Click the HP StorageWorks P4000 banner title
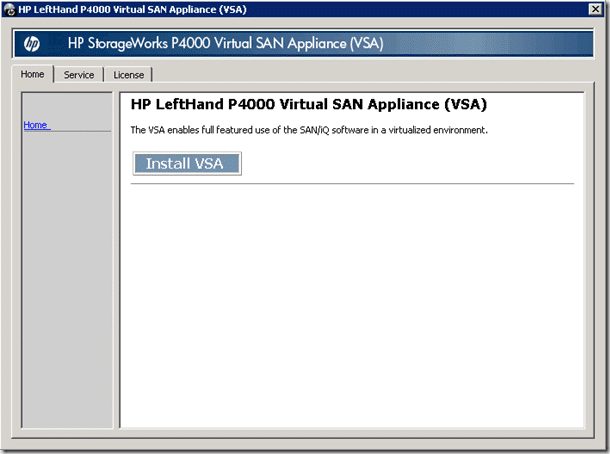 pyautogui.click(x=226, y=43)
